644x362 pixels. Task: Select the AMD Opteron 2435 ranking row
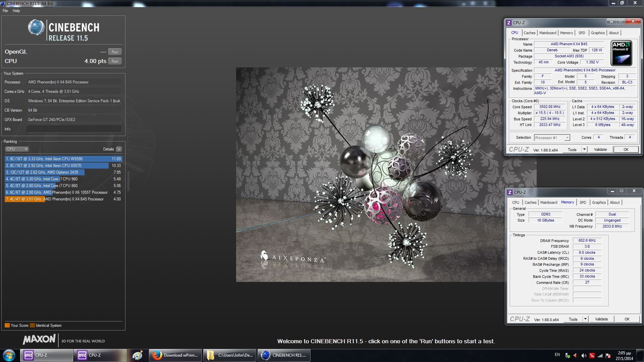pos(63,172)
